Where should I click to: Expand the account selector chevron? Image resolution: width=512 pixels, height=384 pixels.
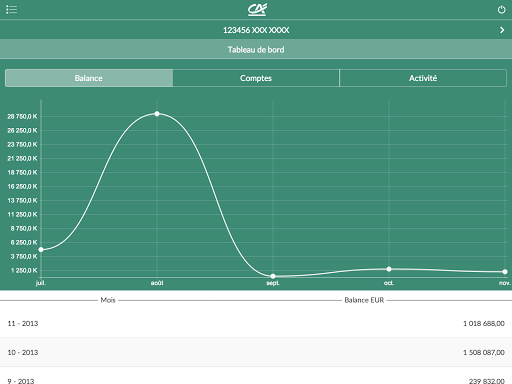point(502,30)
